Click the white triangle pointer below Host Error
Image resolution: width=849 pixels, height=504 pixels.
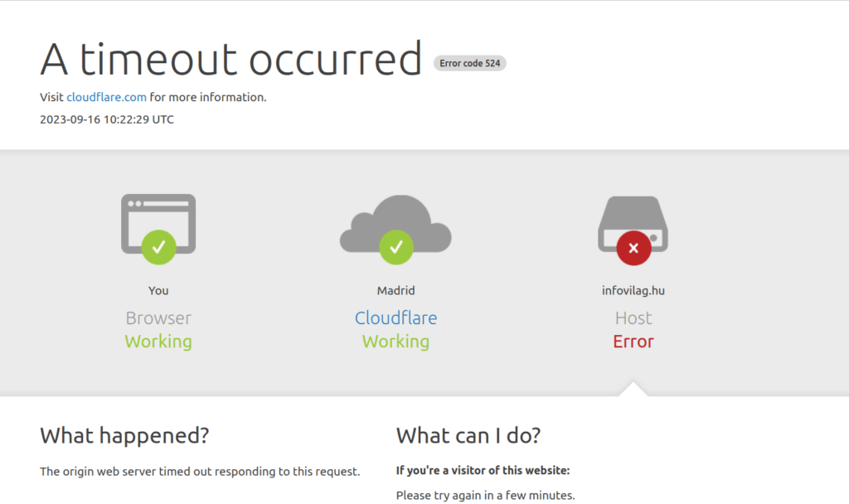[x=633, y=389]
